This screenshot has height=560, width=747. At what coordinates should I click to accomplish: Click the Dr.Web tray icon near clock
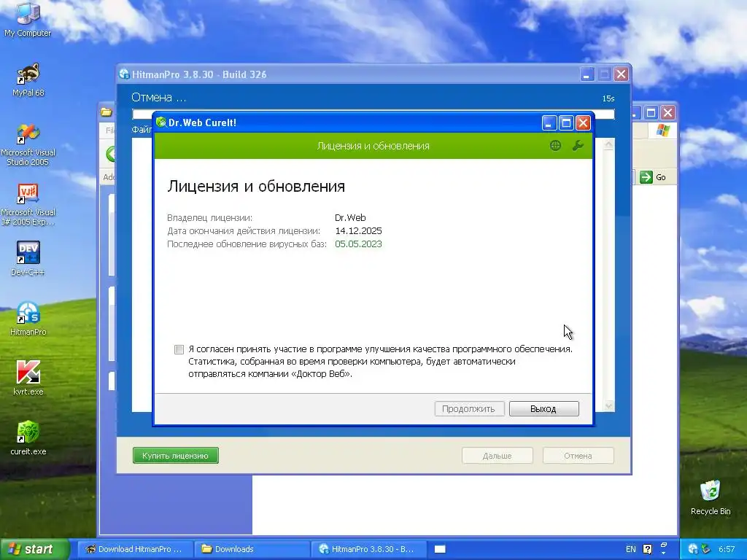(x=706, y=549)
